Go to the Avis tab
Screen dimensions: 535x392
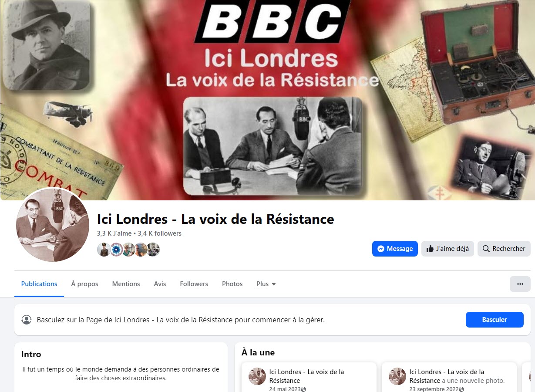pos(160,284)
